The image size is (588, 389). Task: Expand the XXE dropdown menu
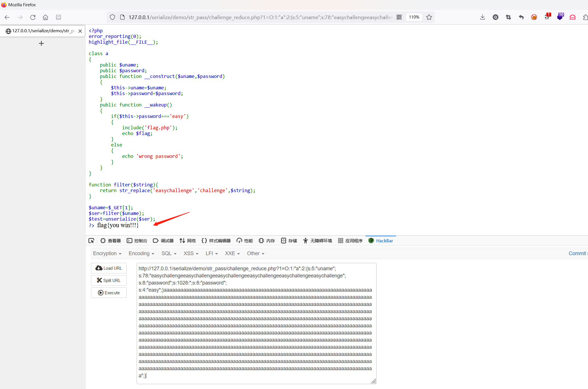(232, 254)
